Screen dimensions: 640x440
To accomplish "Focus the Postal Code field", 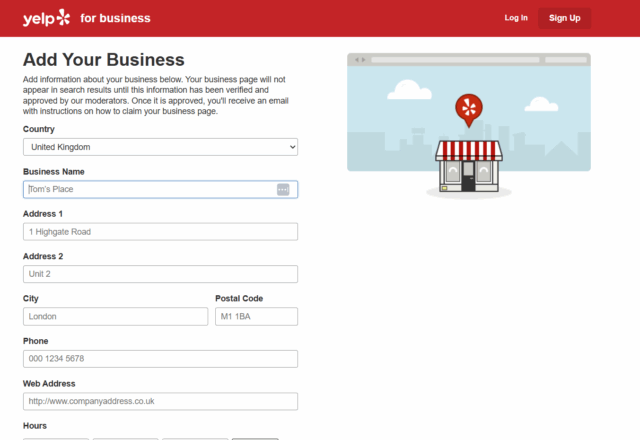I will (x=256, y=316).
